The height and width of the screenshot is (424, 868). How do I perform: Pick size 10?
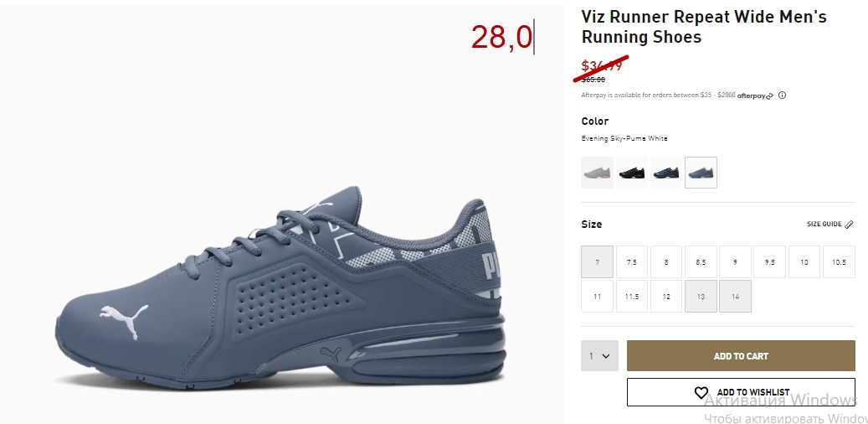804,262
